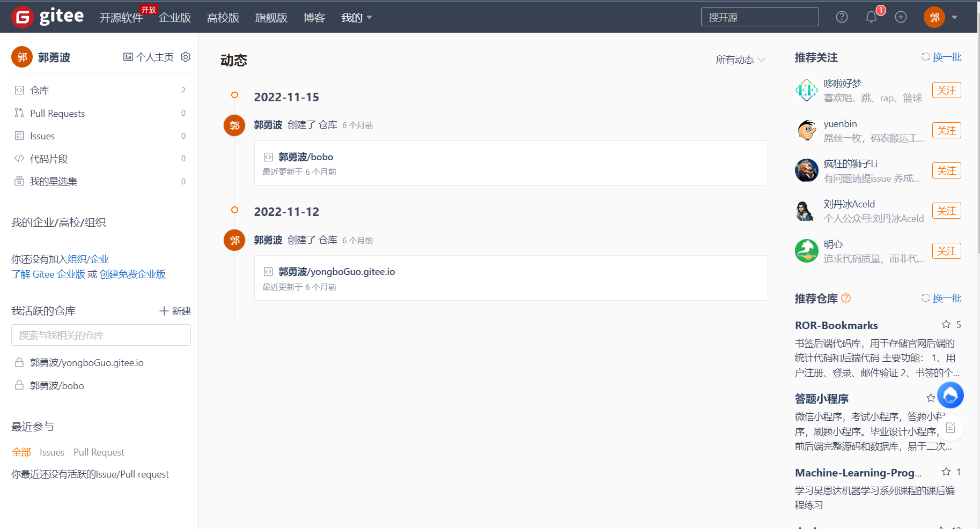This screenshot has height=529, width=980.
Task: Click the 疯狂的狮子Li user avatar
Action: tap(806, 170)
